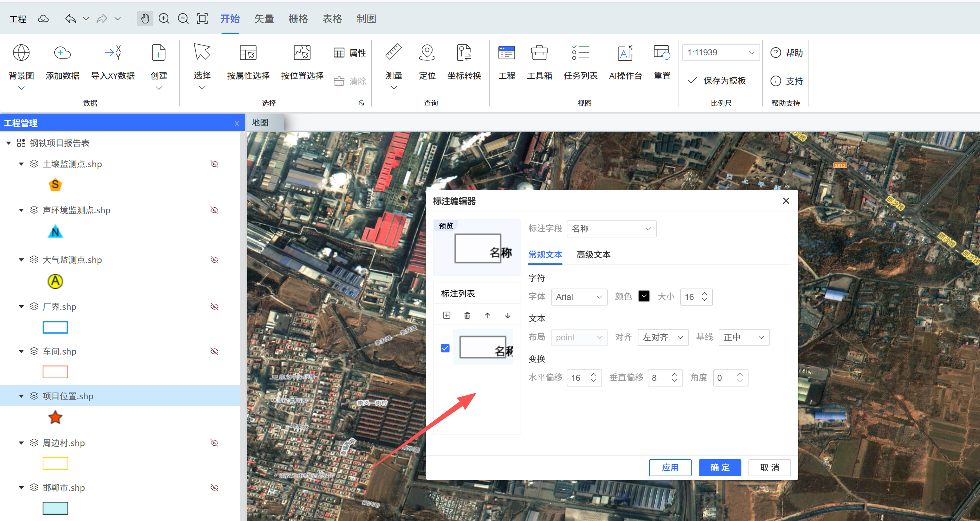Open the 矢量 ribbon tab

(264, 19)
